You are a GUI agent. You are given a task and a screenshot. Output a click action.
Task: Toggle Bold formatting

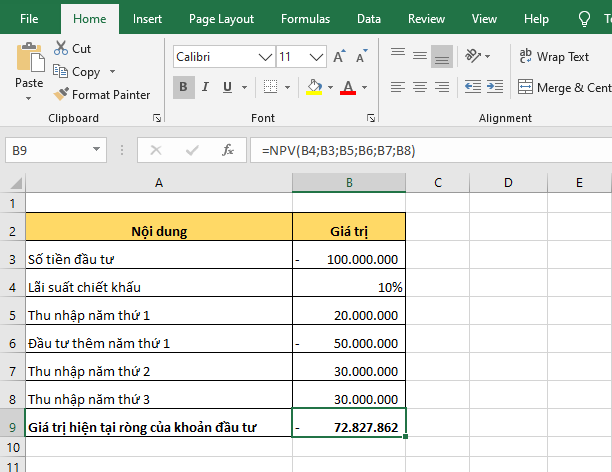click(x=184, y=88)
